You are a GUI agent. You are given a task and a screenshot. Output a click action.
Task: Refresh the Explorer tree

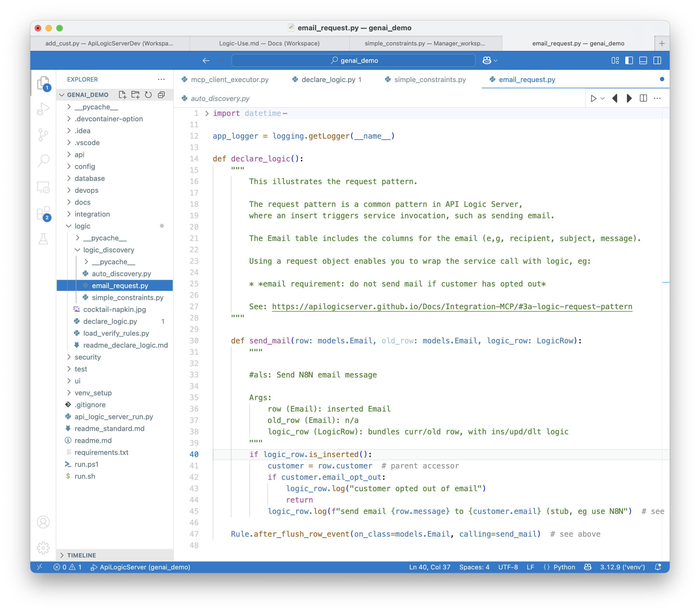point(148,95)
